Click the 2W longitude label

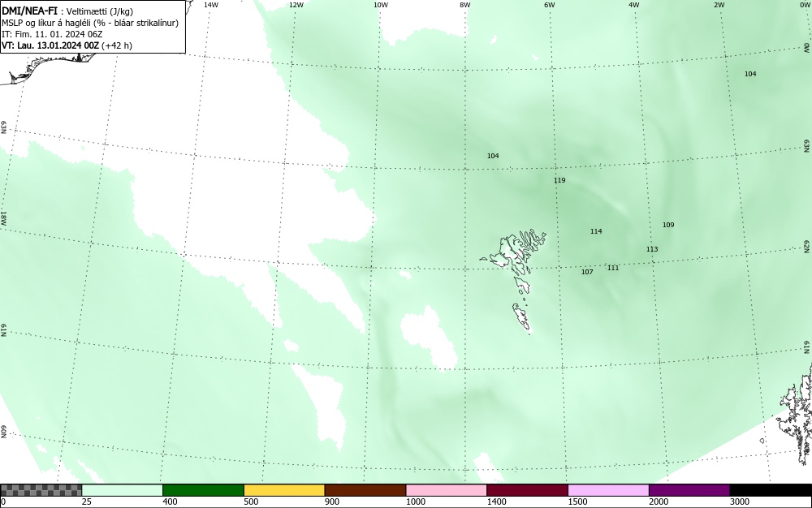pos(719,5)
